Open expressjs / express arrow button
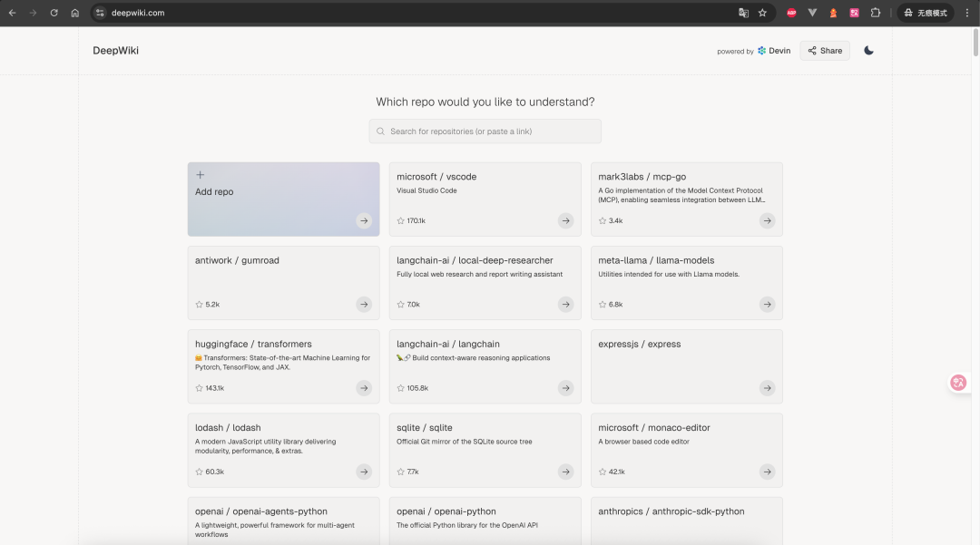Viewport: 980px width, 545px height. 767,388
